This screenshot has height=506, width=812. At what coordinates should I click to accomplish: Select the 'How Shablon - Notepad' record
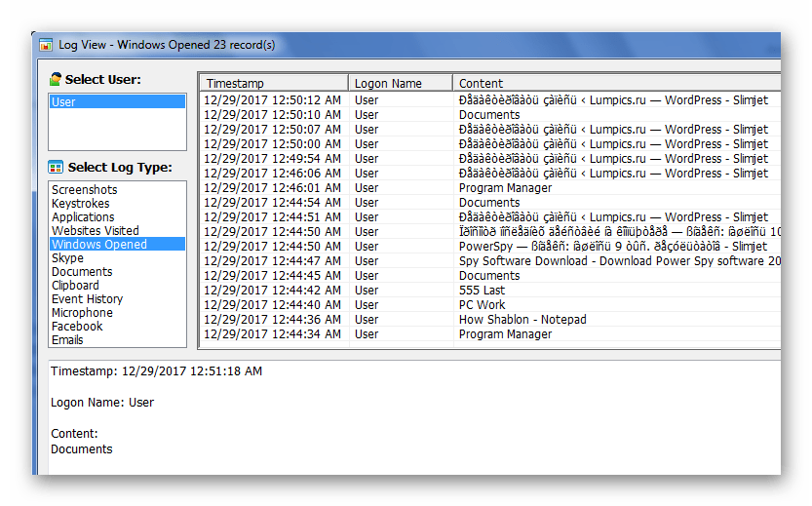point(522,320)
